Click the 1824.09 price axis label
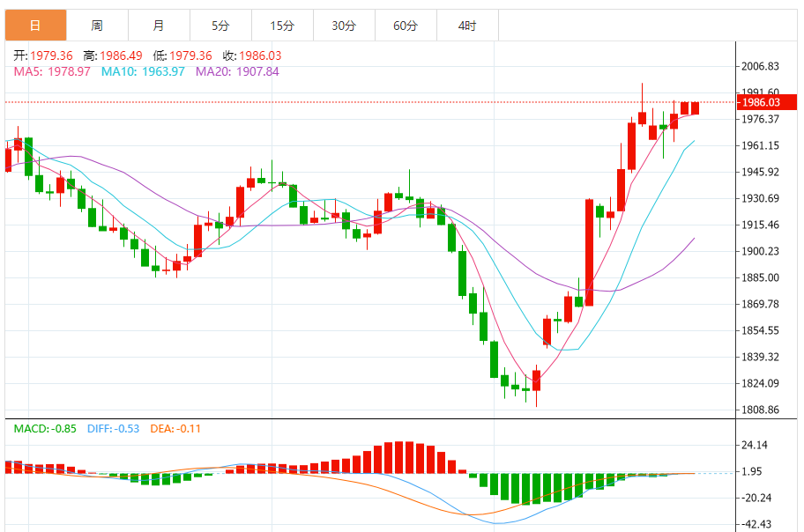804x532 pixels. [761, 383]
